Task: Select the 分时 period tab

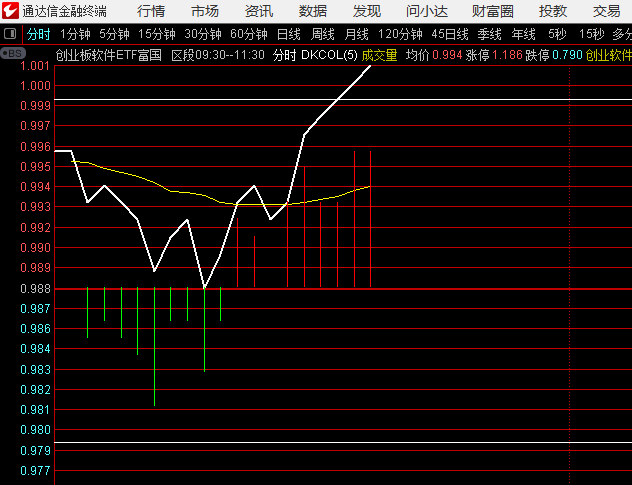Action: (38, 34)
